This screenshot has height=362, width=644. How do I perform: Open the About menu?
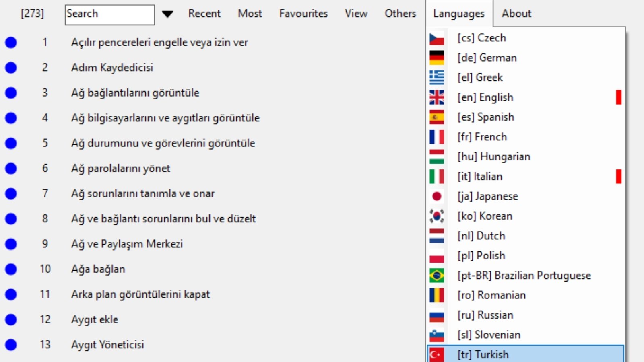coord(516,14)
